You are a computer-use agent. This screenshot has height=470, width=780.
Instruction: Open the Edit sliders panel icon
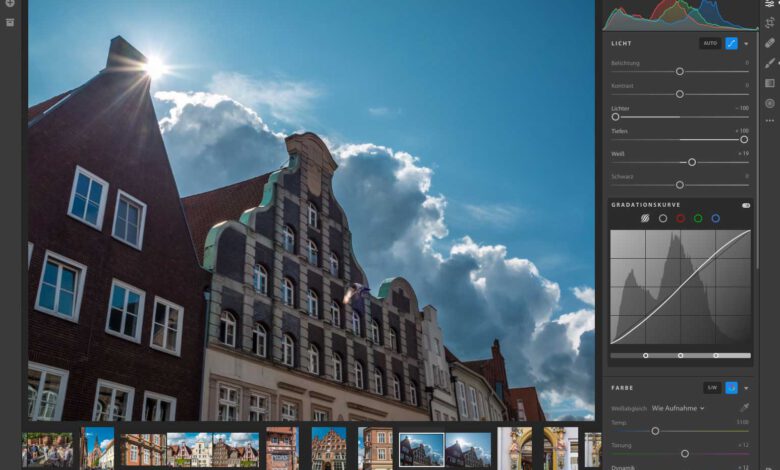coord(770,3)
